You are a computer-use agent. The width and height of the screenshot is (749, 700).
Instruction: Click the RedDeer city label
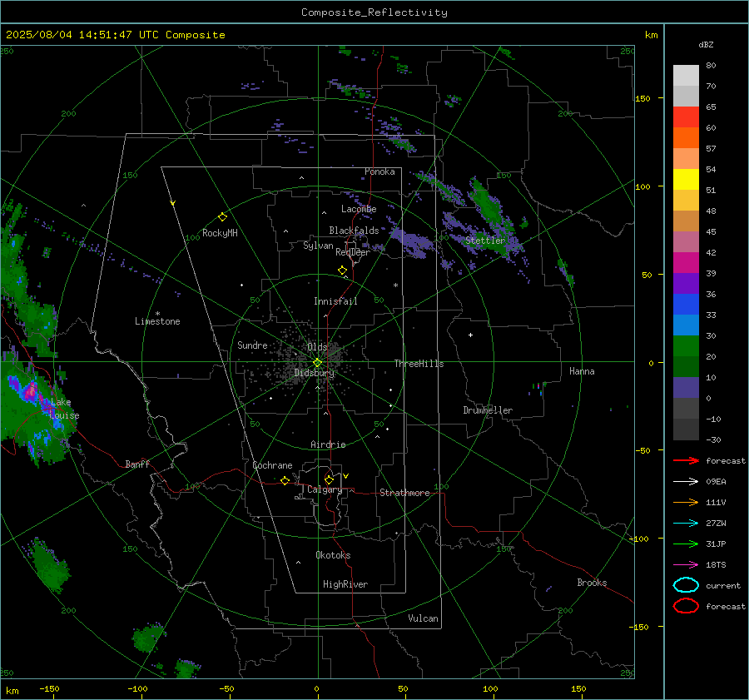353,252
